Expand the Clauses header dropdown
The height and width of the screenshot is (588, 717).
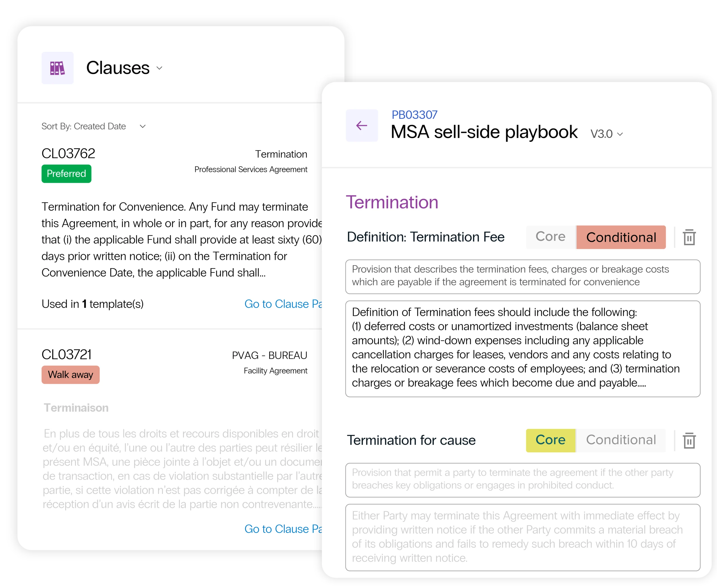point(159,68)
